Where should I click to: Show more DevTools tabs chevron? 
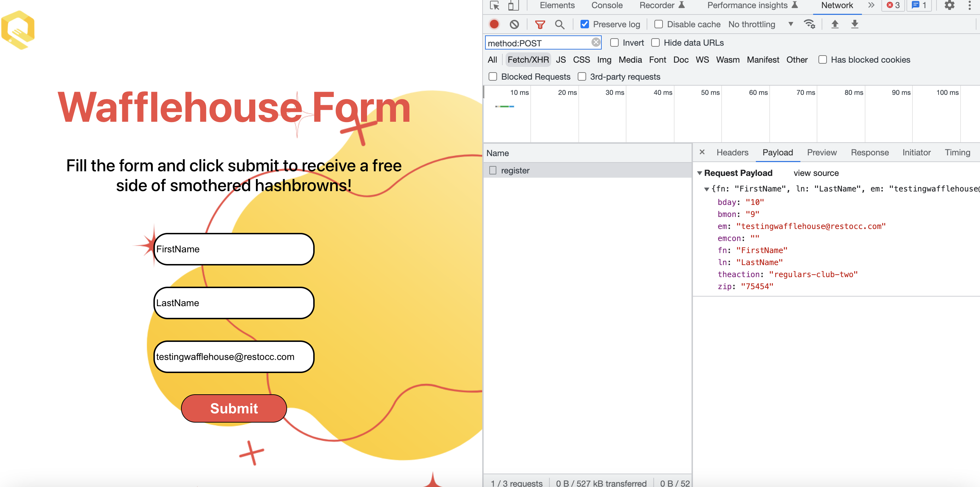tap(871, 5)
